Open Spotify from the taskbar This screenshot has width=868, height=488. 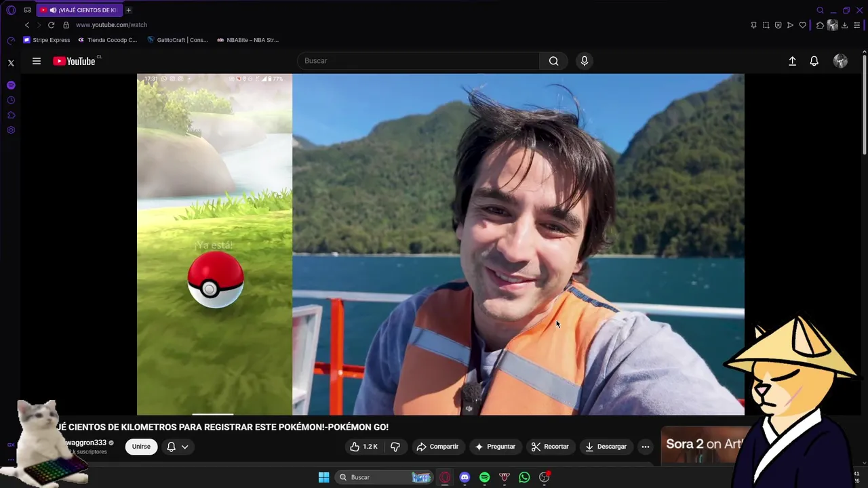tap(484, 477)
